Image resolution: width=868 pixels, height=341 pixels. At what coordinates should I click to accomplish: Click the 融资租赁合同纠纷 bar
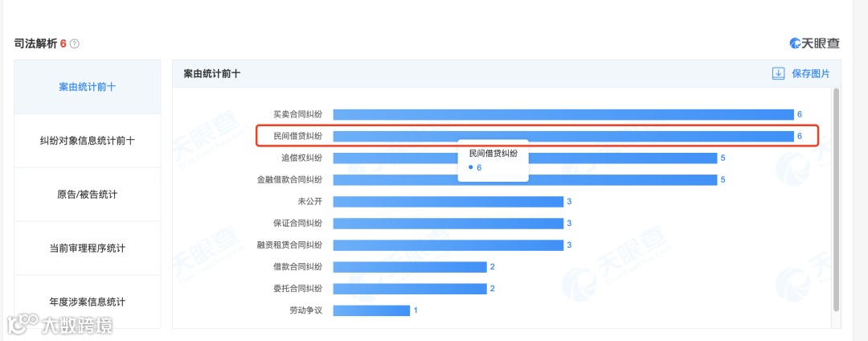(448, 245)
